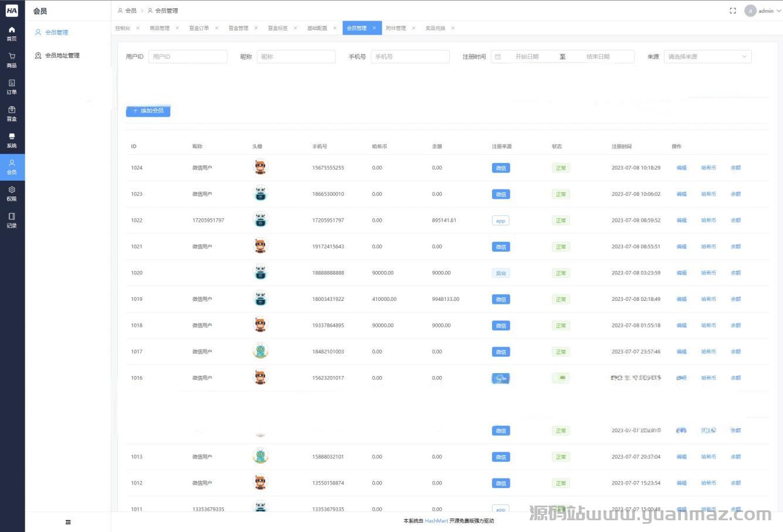Viewport: 783px width, 532px height.
Task: Open the 商品 shopping cart section
Action: [x=12, y=60]
